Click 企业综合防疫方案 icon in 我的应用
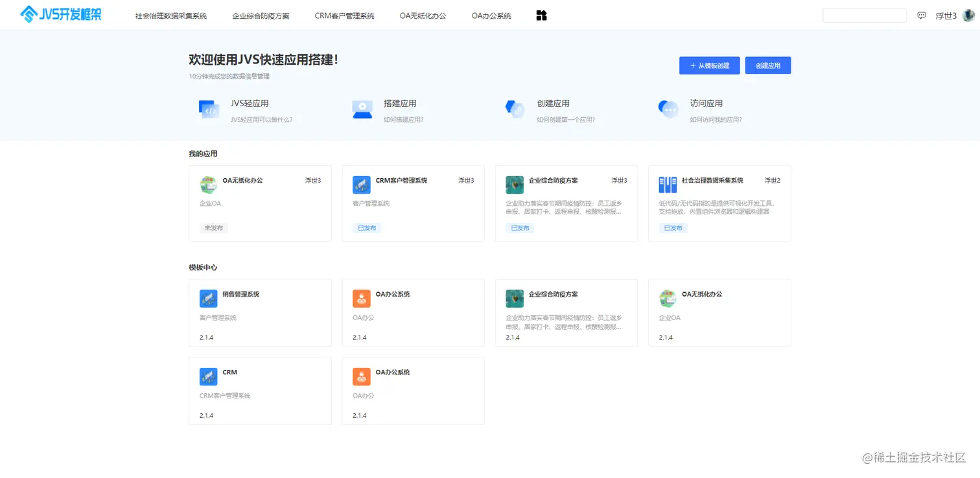This screenshot has height=478, width=980. 515,185
